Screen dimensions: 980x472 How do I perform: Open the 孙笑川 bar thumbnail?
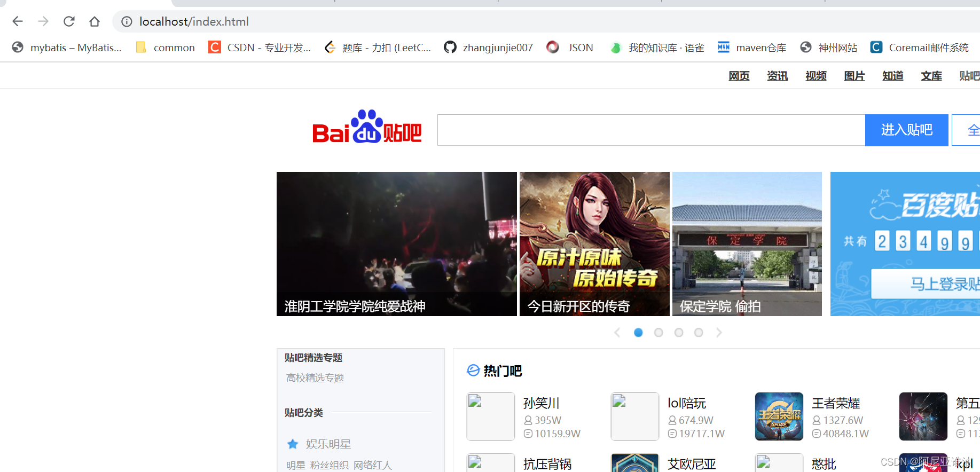491,416
